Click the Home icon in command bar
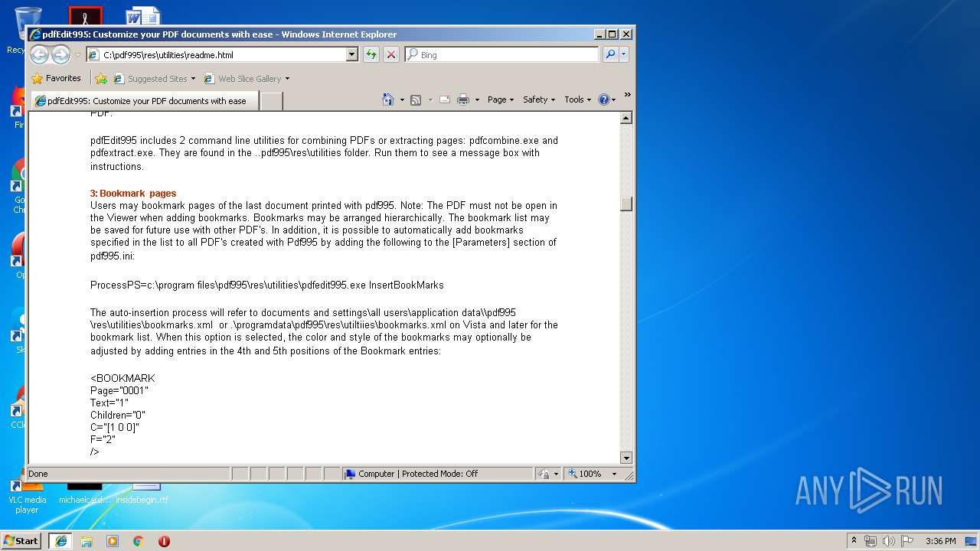The height and width of the screenshot is (551, 980). [x=388, y=99]
